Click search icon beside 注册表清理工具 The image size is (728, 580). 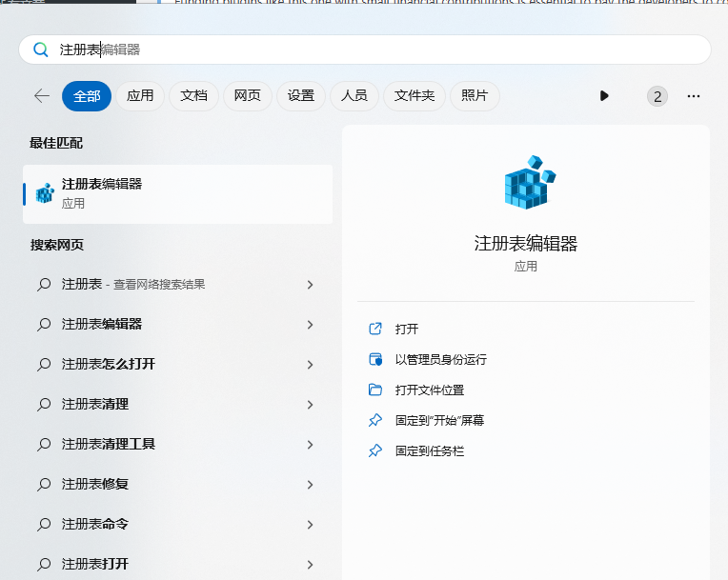coord(44,445)
